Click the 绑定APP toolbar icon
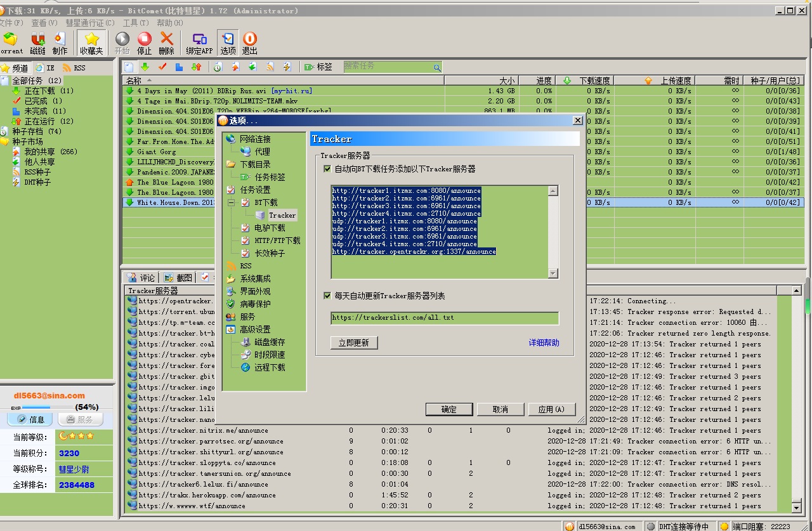The image size is (812, 531). point(199,43)
